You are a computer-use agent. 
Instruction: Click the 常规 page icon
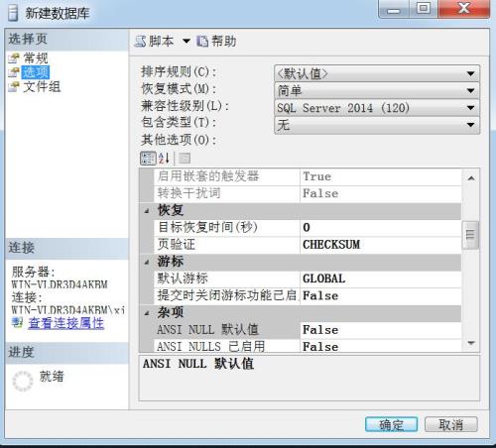coord(14,58)
